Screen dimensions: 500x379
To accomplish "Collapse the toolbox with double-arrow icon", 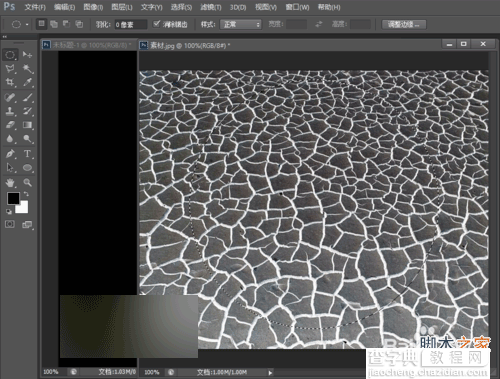I will [x=5, y=36].
